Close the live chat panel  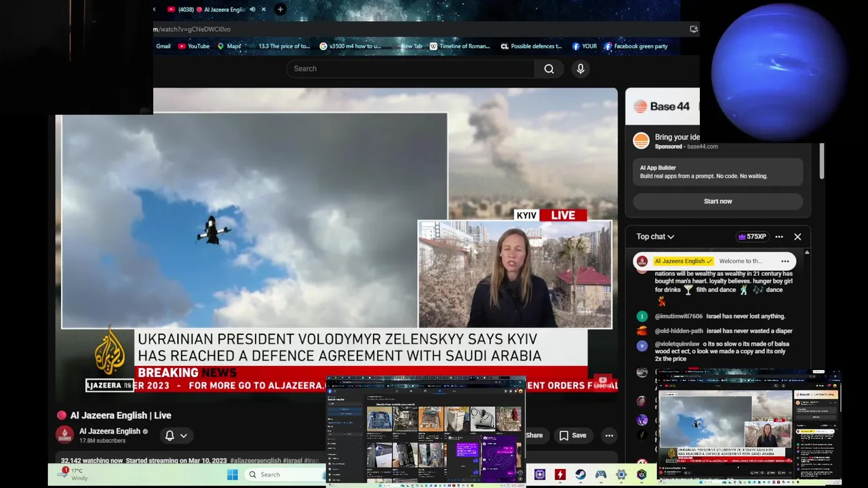pyautogui.click(x=797, y=237)
